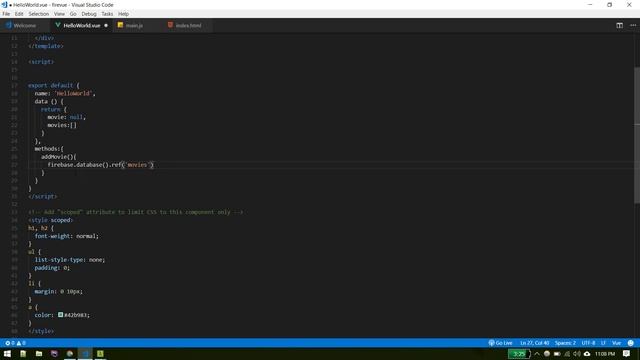
Task: Open the File menu
Action: (6, 14)
